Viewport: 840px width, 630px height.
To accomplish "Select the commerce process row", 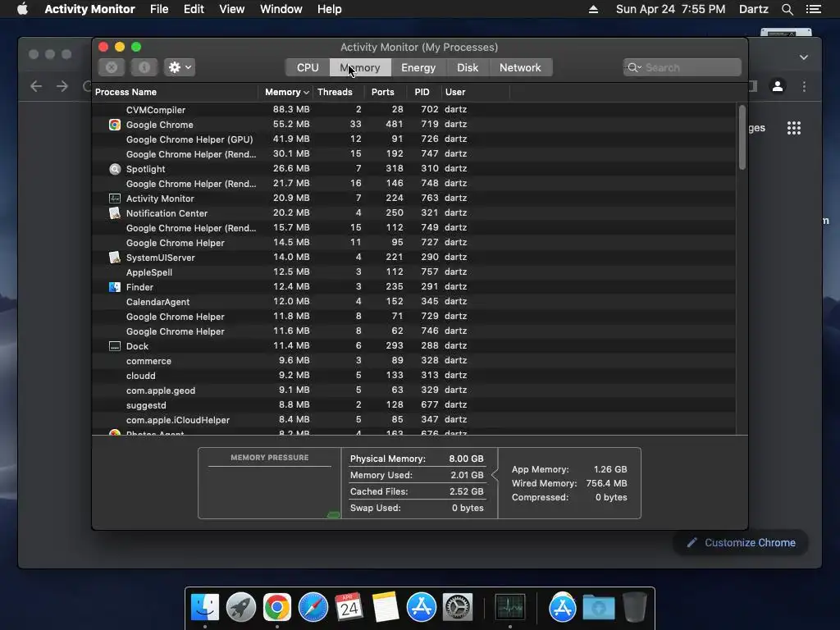I will [413, 361].
